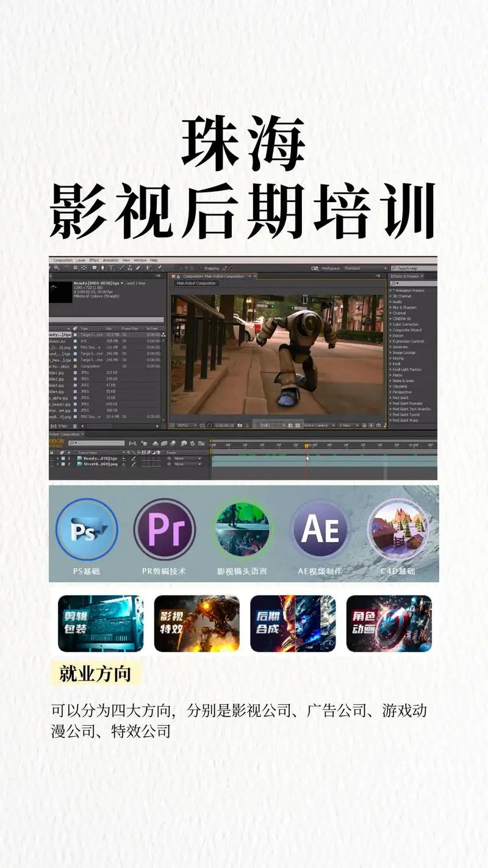Select the Unified Camera tool
The height and width of the screenshot is (868, 488).
(75, 267)
